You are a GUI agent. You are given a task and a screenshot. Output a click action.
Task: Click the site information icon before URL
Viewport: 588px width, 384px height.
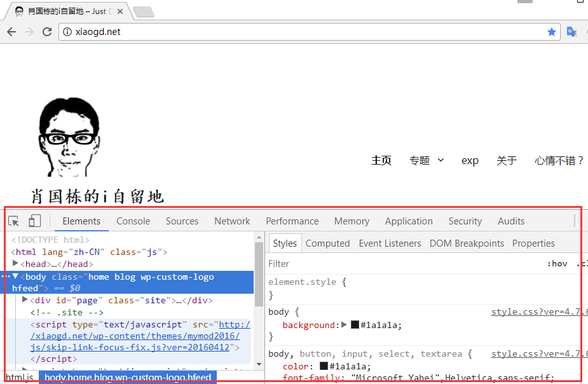[x=68, y=32]
